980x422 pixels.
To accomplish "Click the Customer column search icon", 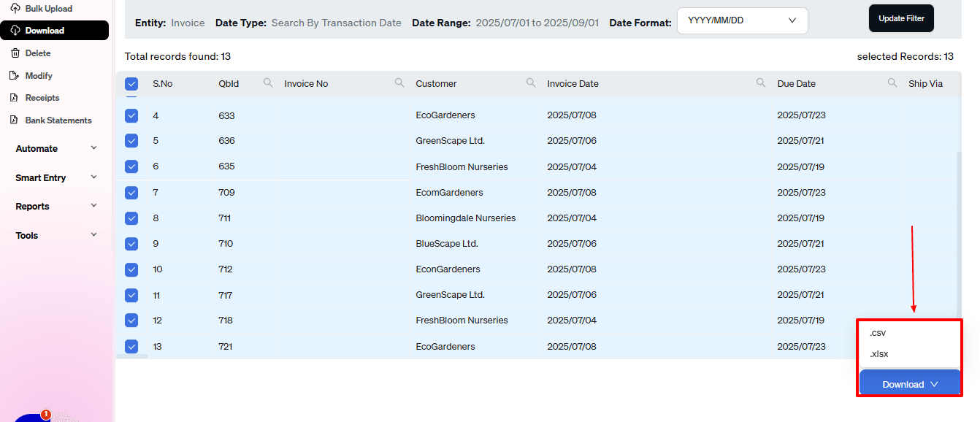I will (531, 83).
